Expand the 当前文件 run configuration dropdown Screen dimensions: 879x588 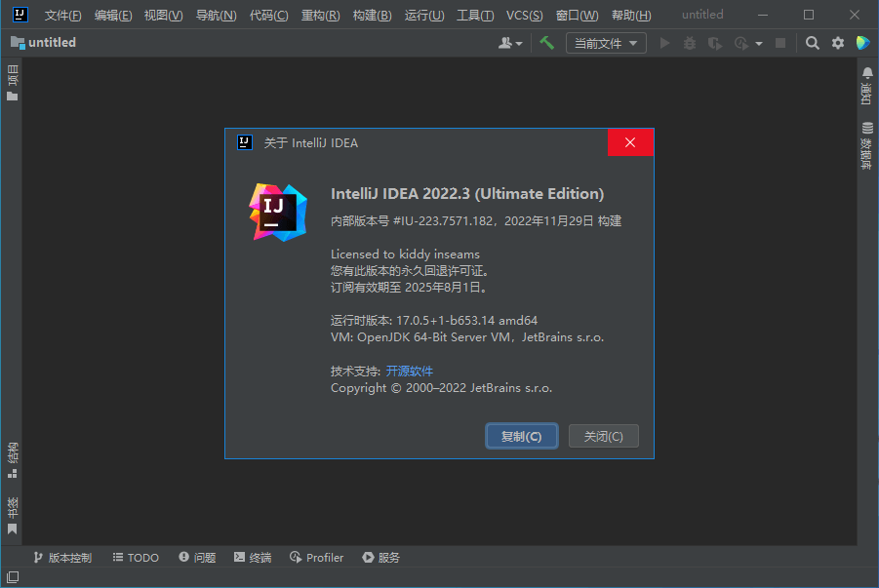point(606,43)
